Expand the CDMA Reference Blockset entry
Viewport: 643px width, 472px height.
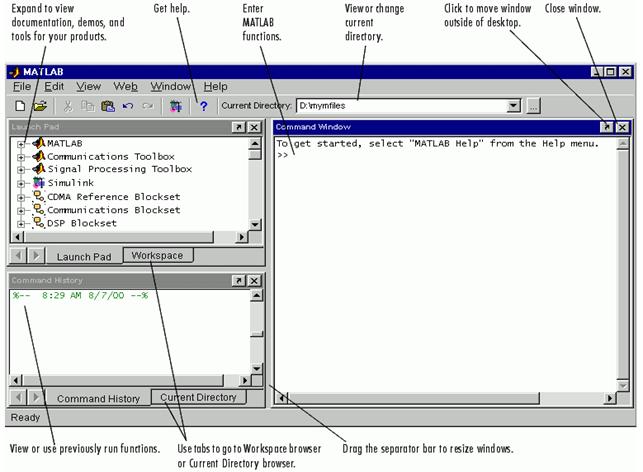coord(20,197)
